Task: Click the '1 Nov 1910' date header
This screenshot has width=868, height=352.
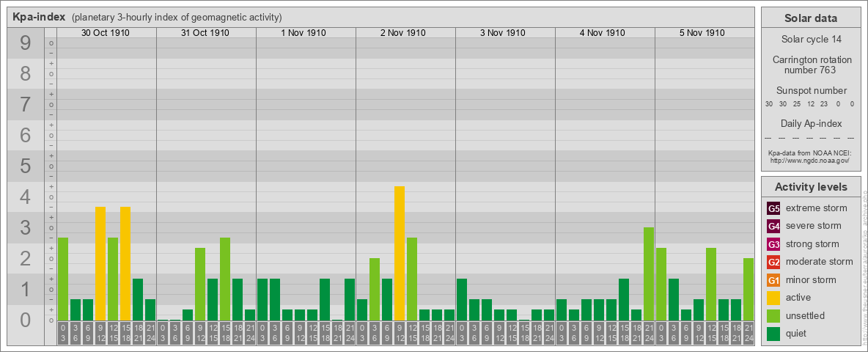Action: pos(304,33)
